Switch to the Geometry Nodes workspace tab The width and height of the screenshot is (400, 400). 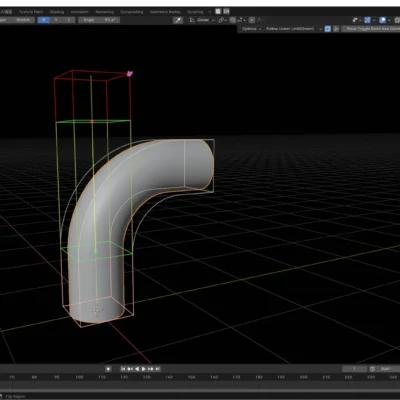[165, 12]
